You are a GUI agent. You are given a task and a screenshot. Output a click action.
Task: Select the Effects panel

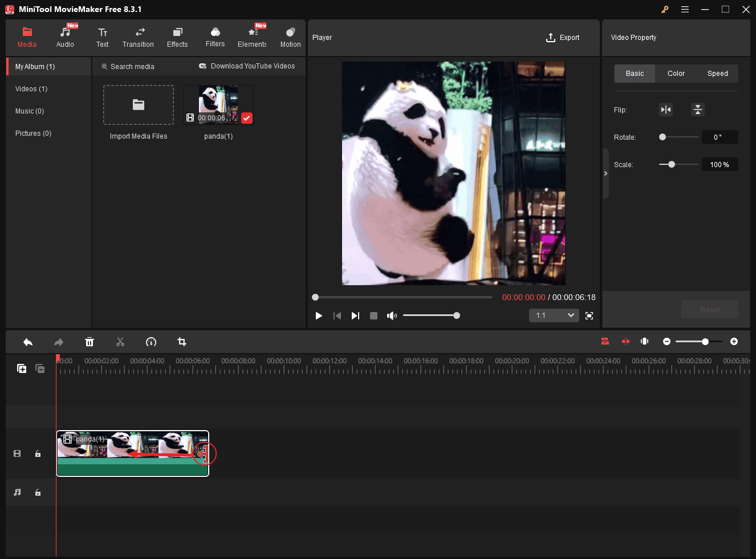177,37
